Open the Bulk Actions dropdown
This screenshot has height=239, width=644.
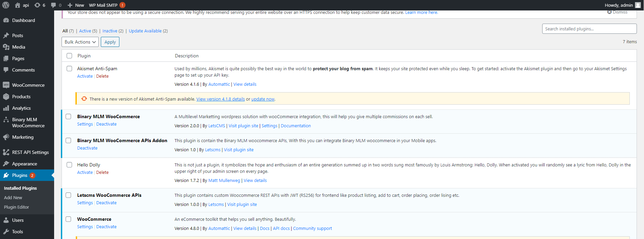(x=80, y=42)
